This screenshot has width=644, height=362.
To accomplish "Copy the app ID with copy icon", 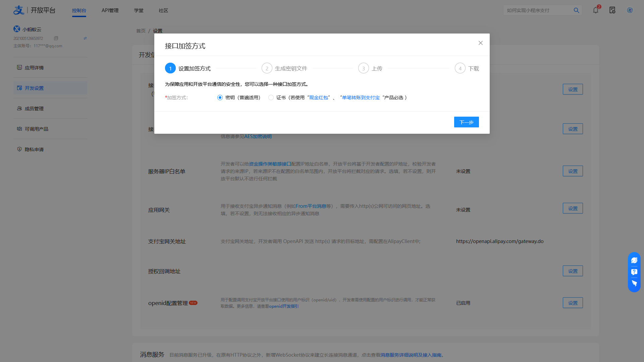I will coord(56,38).
